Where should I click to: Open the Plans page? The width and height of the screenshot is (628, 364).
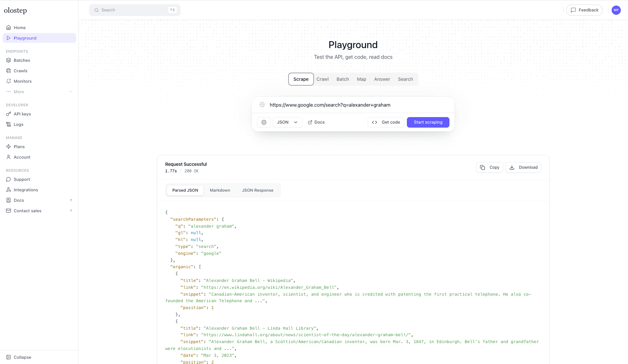[39, 147]
